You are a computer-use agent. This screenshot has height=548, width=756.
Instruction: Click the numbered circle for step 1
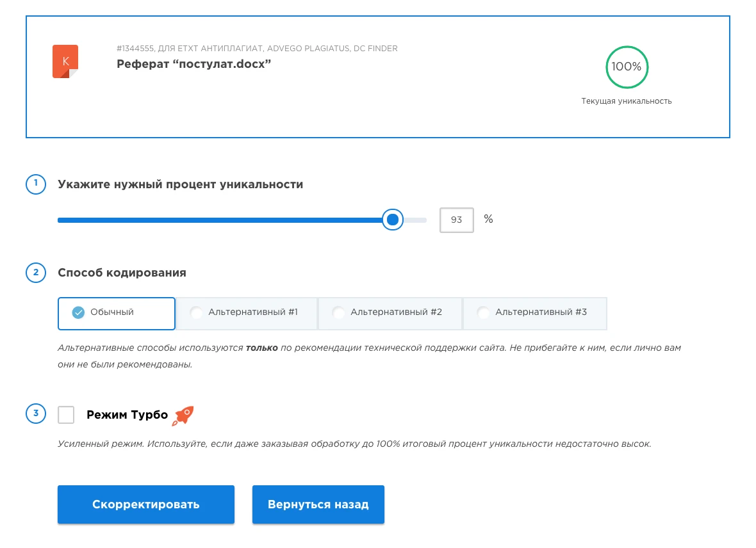[36, 184]
